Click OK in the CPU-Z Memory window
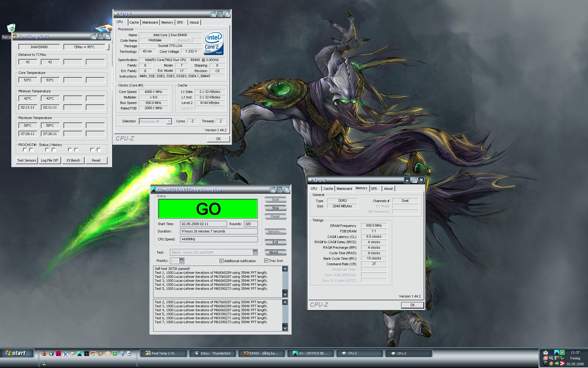This screenshot has width=588, height=368. pos(413,305)
